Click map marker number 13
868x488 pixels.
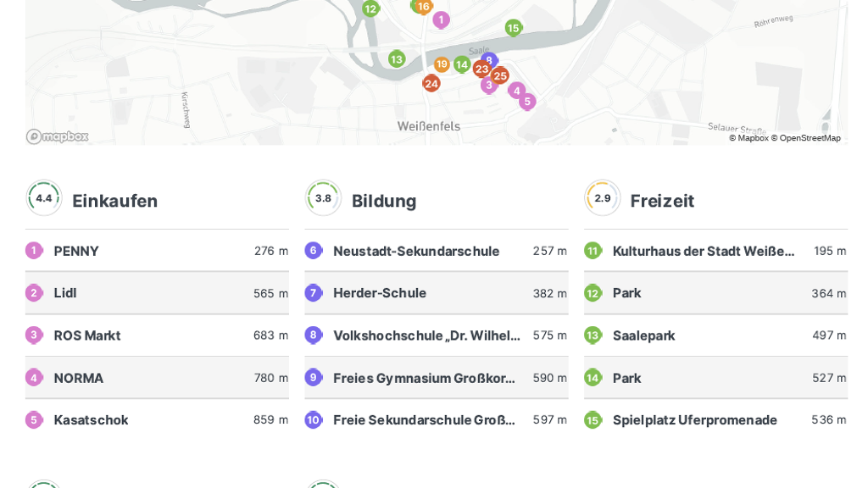[397, 59]
